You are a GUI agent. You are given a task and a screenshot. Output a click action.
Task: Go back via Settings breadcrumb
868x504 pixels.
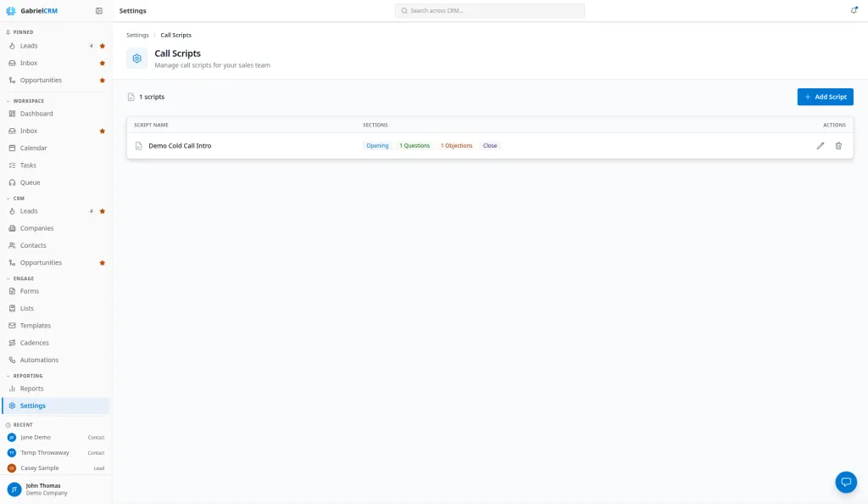137,35
